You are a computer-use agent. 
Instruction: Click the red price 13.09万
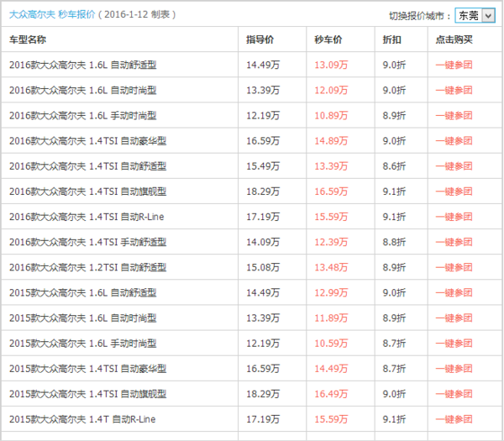pyautogui.click(x=331, y=65)
